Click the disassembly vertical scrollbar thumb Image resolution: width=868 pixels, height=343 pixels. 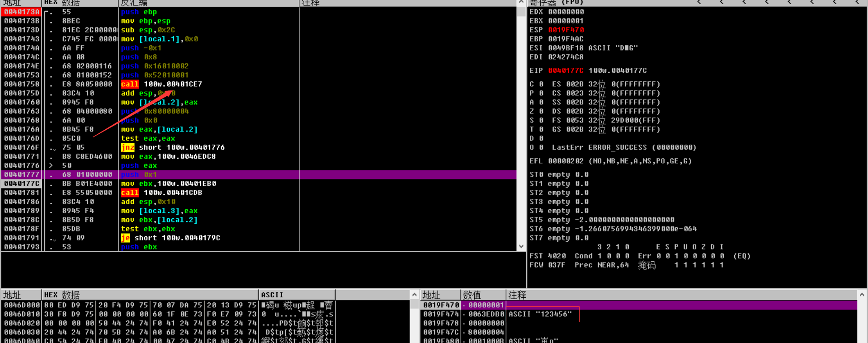[521, 11]
